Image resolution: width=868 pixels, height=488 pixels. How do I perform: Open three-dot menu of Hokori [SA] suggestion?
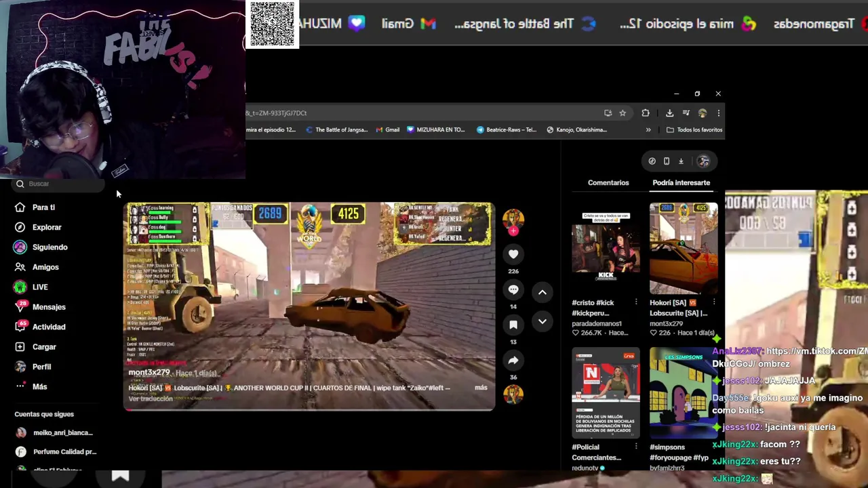point(713,302)
